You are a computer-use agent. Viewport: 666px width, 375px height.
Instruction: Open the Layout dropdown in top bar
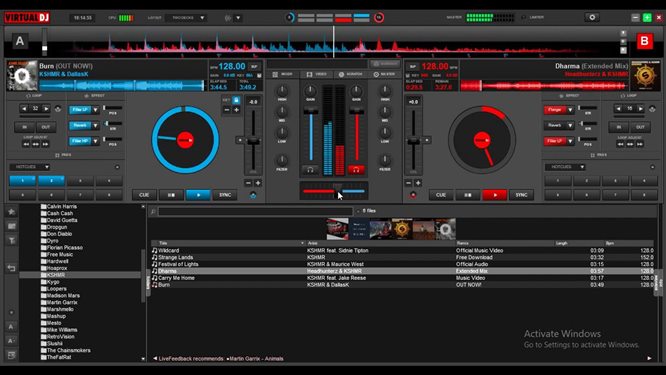click(186, 18)
